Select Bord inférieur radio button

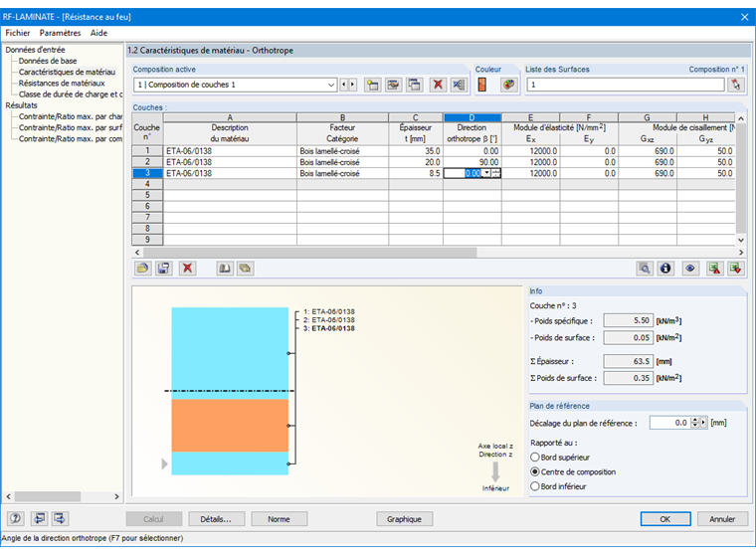coord(535,486)
